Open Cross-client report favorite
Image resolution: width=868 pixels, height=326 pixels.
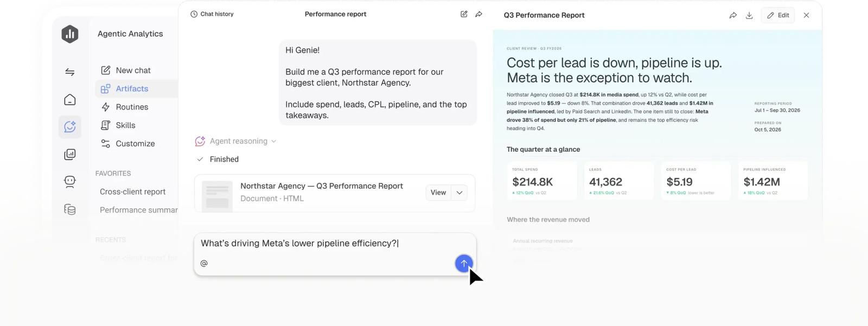pos(132,191)
